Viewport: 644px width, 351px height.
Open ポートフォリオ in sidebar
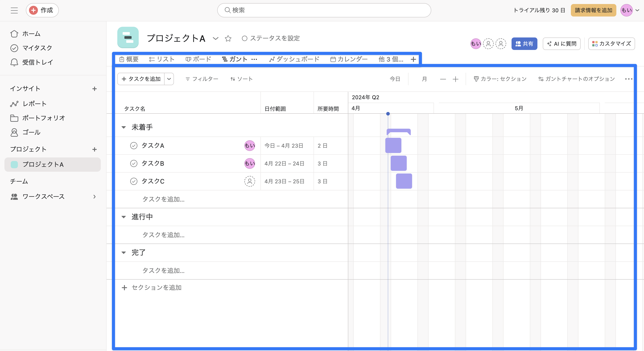pyautogui.click(x=38, y=118)
